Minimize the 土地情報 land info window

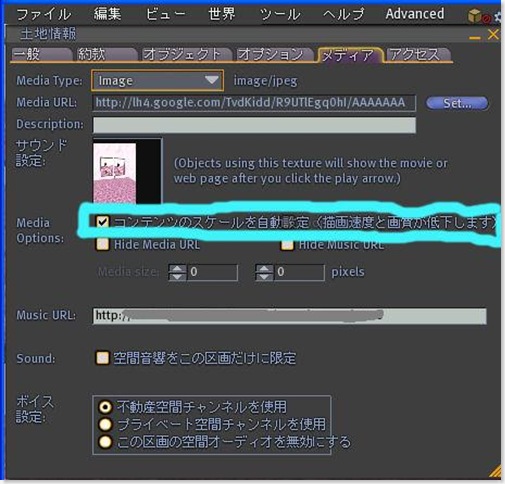point(475,38)
